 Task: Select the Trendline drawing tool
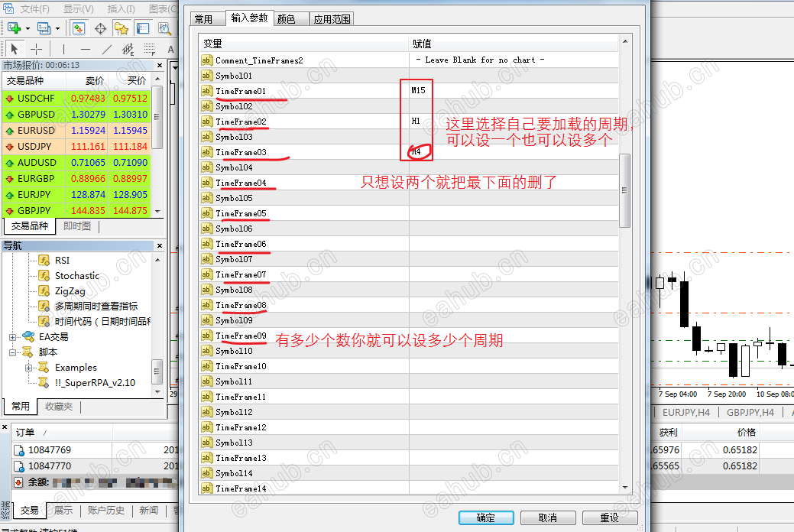pos(106,49)
